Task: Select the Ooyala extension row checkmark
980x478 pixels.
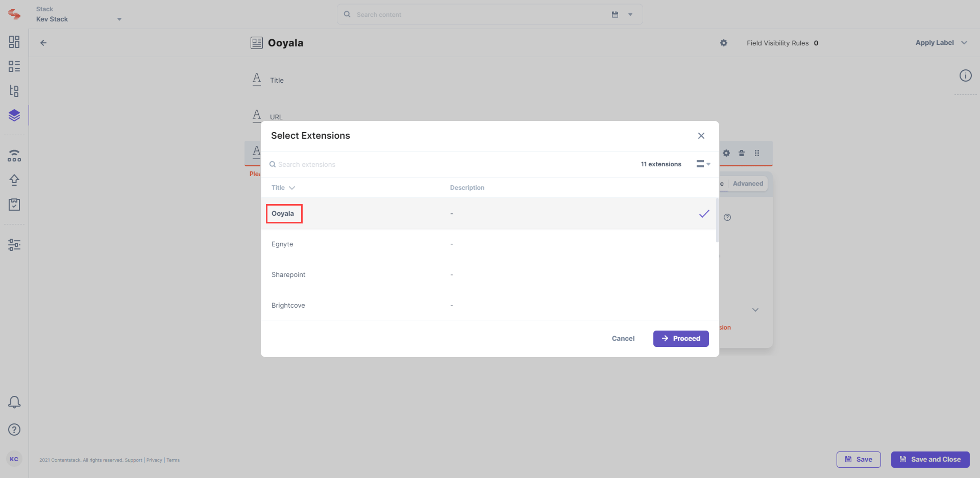Action: [x=704, y=214]
